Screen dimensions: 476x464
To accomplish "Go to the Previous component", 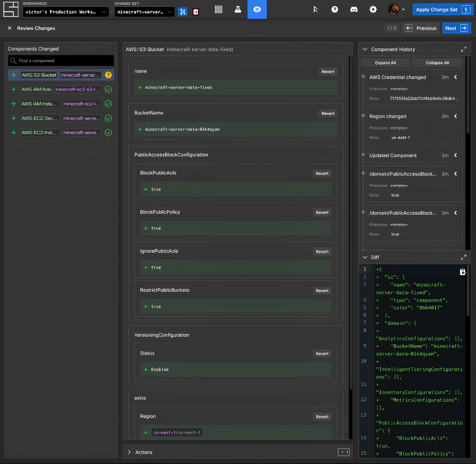I will [421, 28].
